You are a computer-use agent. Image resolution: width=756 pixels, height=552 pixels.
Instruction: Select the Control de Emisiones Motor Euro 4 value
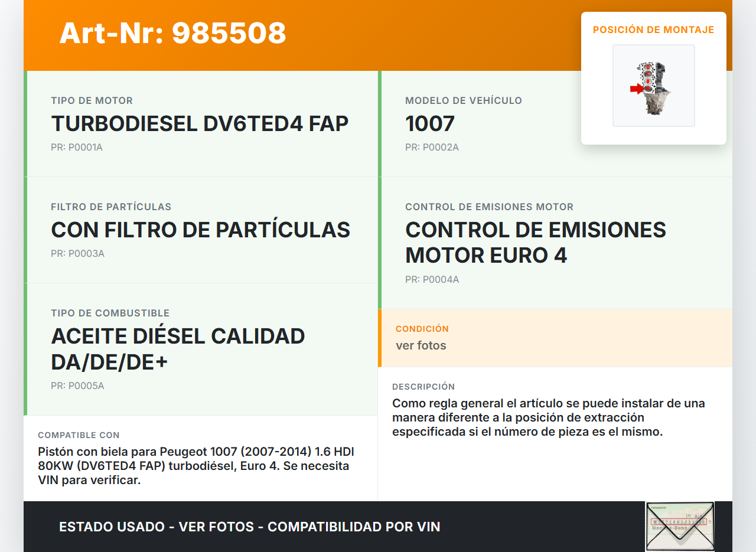click(535, 243)
